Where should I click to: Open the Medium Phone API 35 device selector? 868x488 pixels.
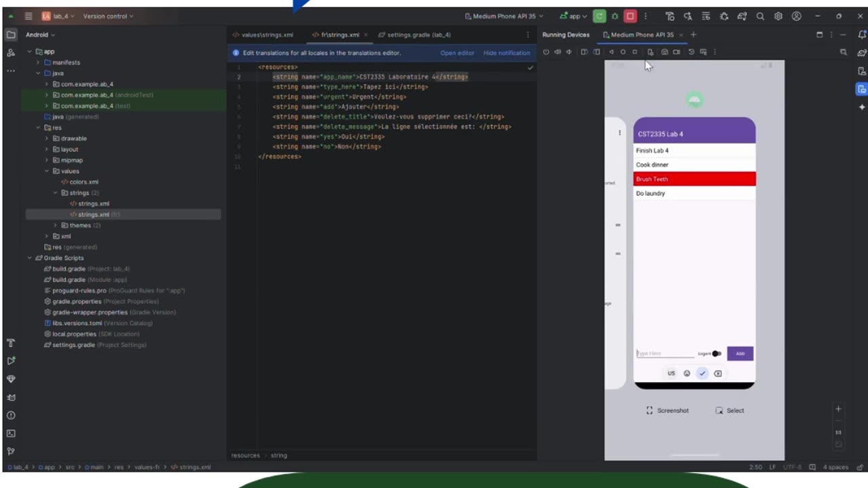504,16
